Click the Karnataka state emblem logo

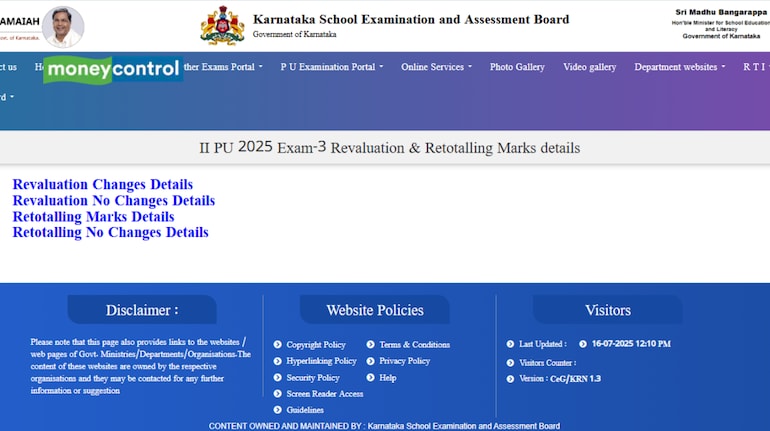point(222,26)
